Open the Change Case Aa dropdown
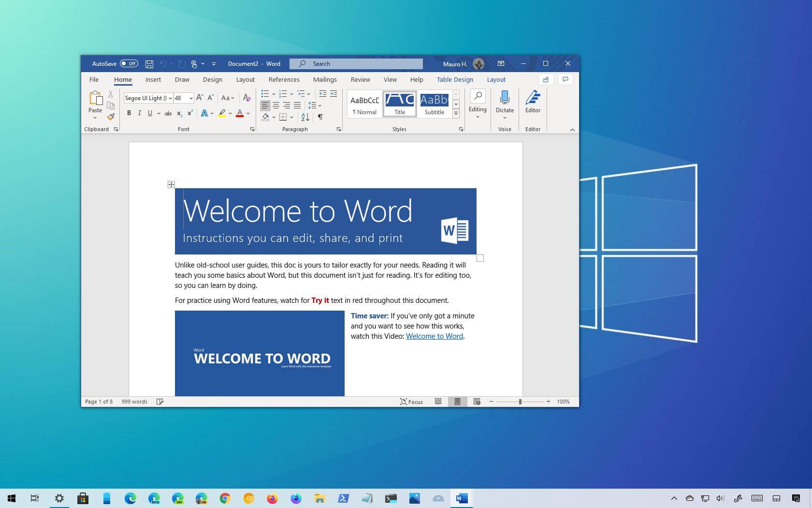This screenshot has width=812, height=508. pos(227,98)
